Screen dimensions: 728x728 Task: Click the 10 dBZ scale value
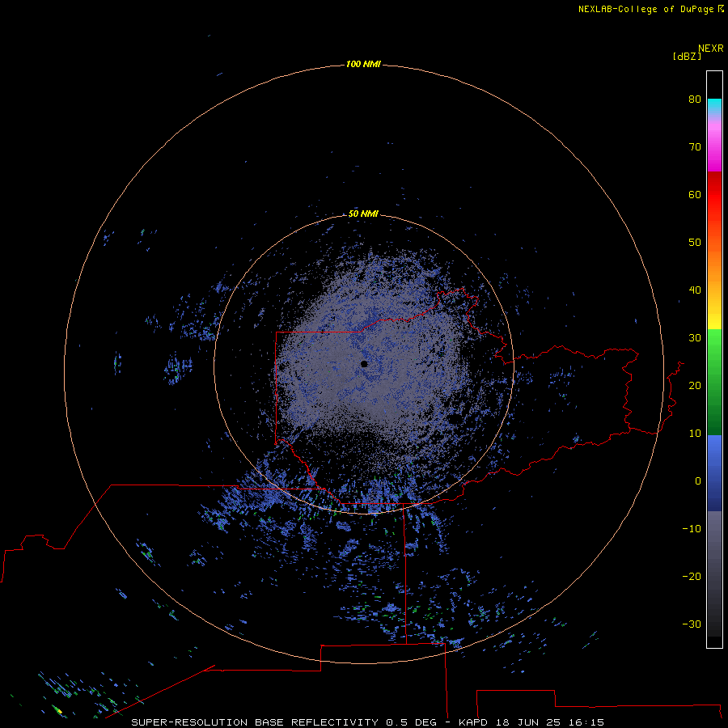[695, 434]
